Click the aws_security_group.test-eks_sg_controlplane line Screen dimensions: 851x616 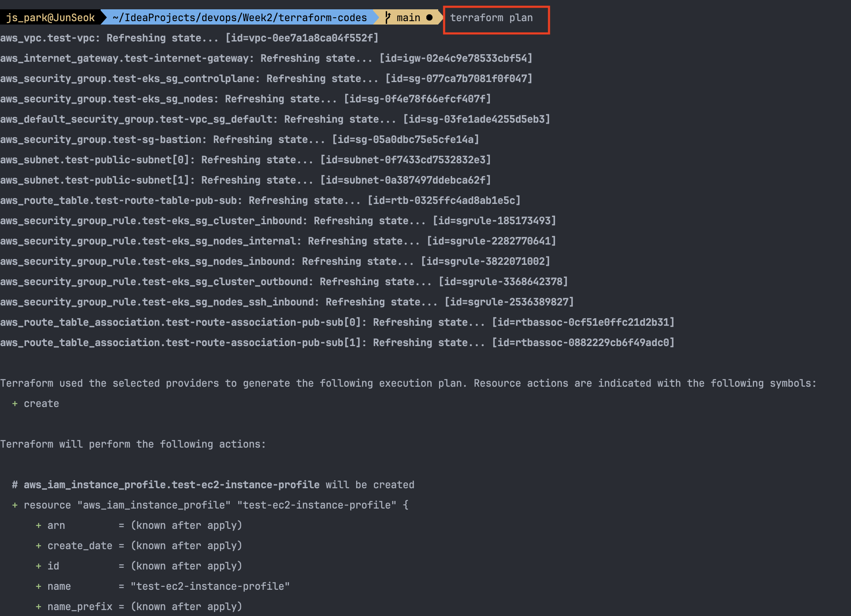click(x=127, y=79)
